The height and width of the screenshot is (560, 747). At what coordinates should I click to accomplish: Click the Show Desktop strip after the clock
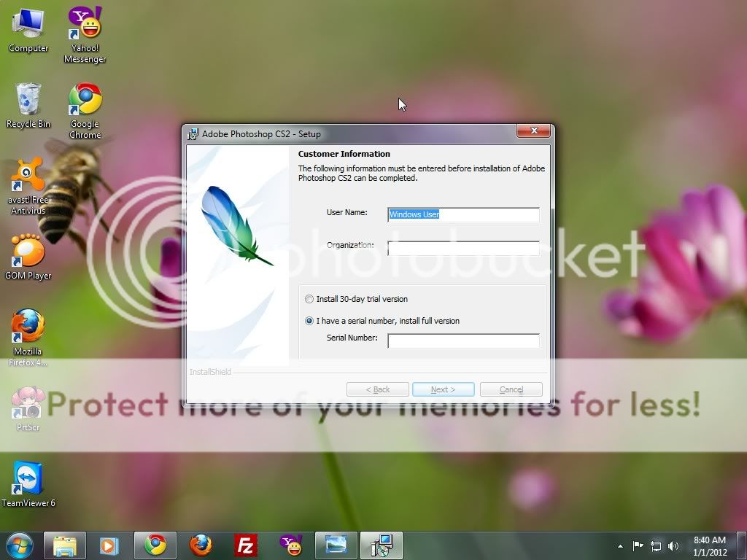click(x=742, y=546)
